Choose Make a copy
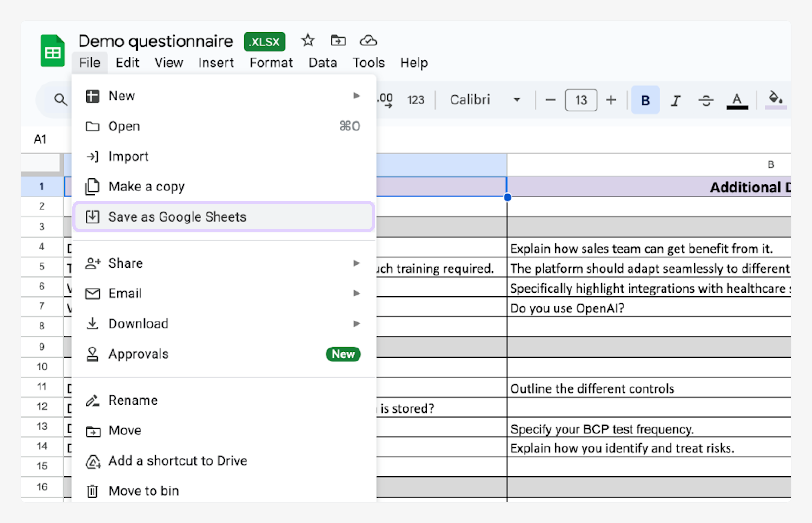812x523 pixels. pos(146,186)
